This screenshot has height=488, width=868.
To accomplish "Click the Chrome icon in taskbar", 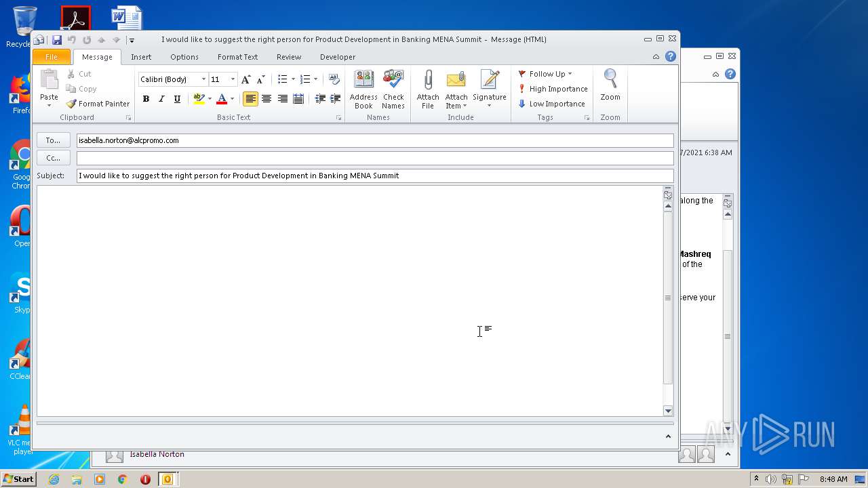I will [x=122, y=479].
